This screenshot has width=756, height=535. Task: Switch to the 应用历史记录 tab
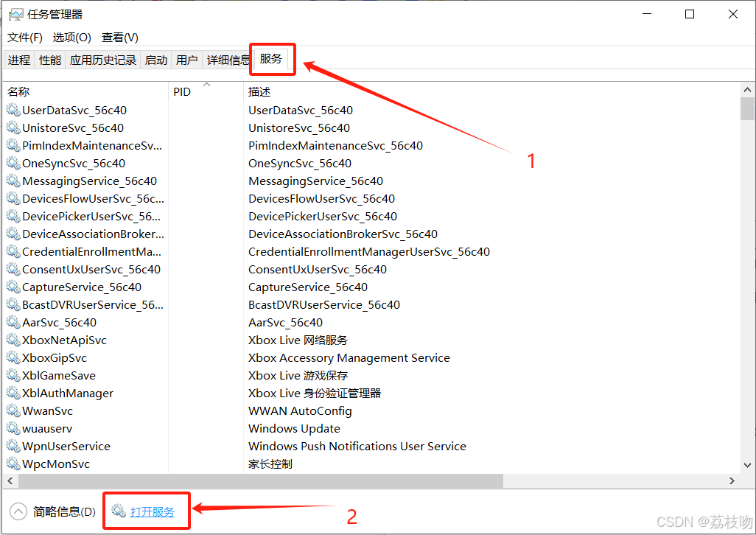(102, 60)
